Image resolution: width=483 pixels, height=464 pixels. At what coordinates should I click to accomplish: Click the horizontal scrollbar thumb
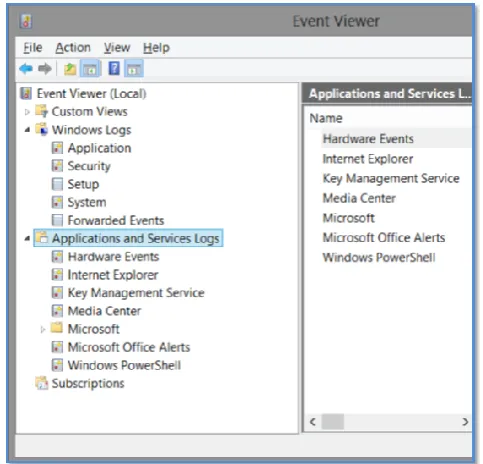coord(332,422)
